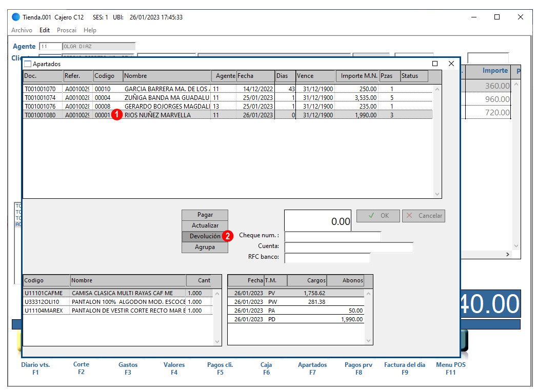Select the PW movement row 281.38

(x=296, y=302)
